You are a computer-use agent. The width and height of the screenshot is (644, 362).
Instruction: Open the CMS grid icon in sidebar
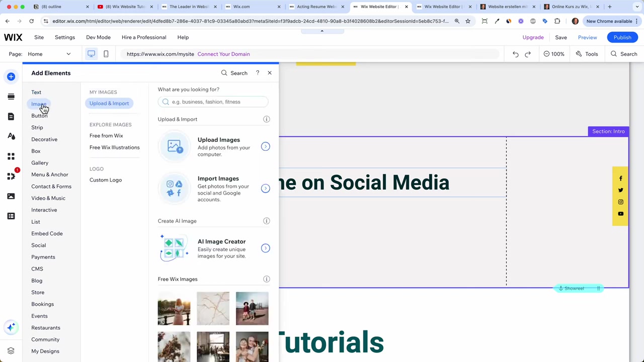[x=11, y=216]
